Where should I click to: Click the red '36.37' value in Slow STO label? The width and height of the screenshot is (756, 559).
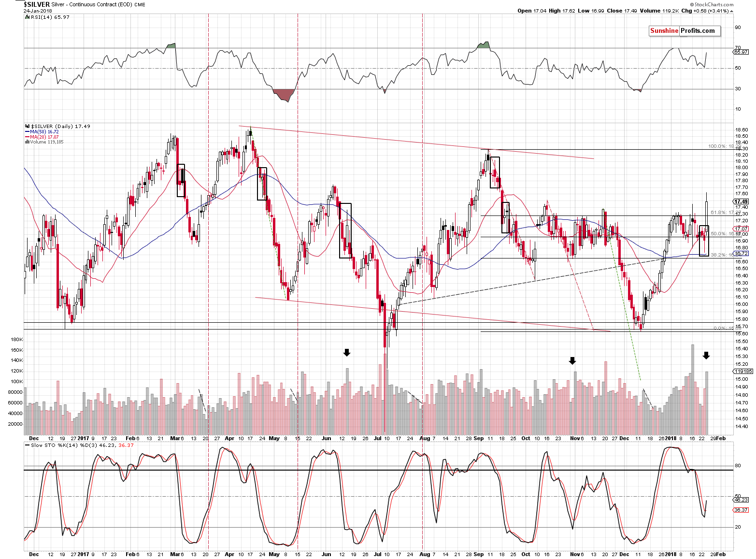126,445
